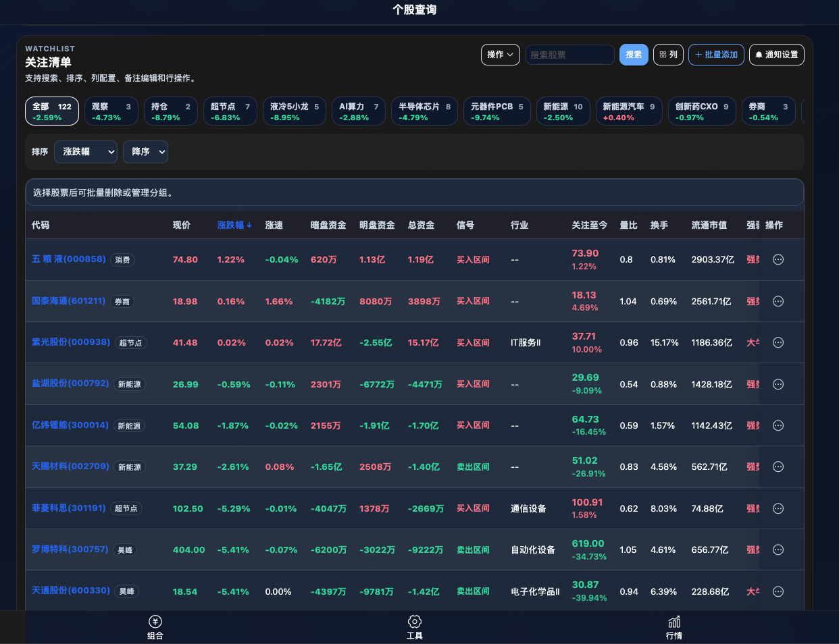
Task: Click the 超节点 tag on 紫光股份 row
Action: click(x=130, y=343)
